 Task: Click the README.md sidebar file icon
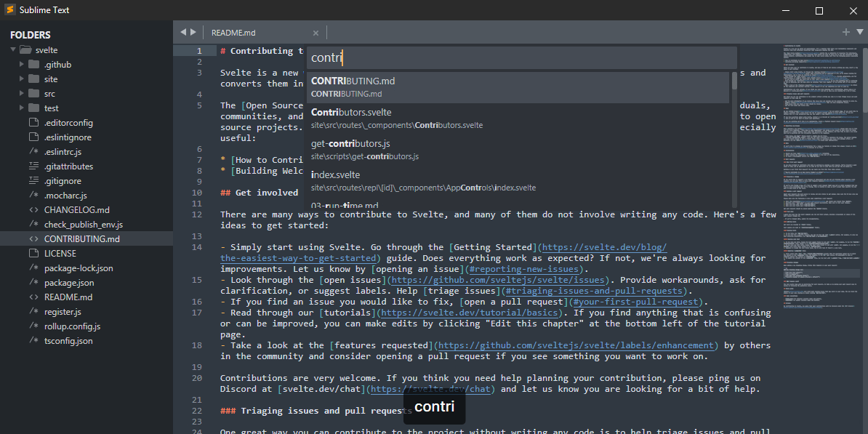[x=33, y=297]
